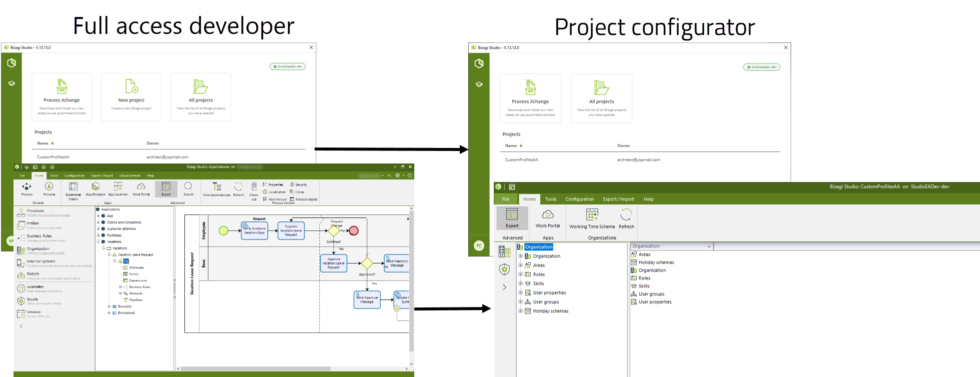Expand the Reusable node in tree
The image size is (980, 377).
pos(109,306)
